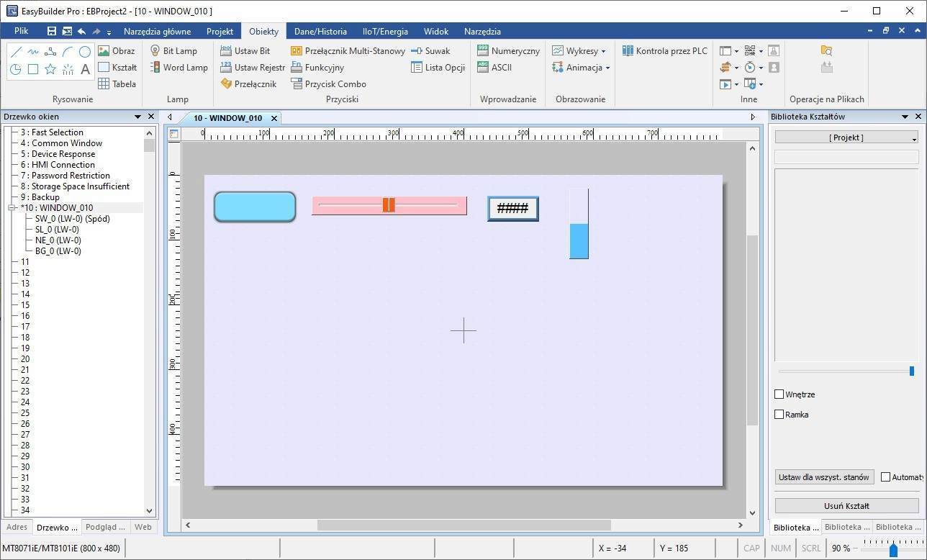Select the Polygon star drawing tool

click(x=50, y=69)
